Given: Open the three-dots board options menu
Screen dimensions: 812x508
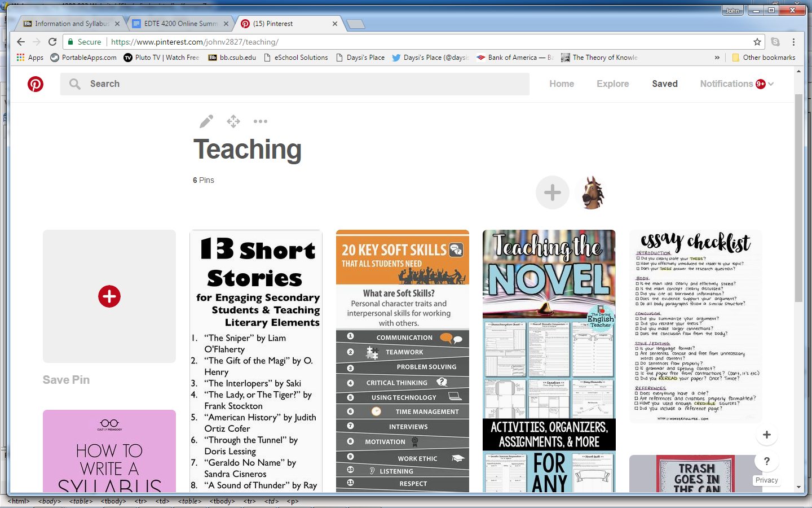Looking at the screenshot, I should [x=261, y=121].
